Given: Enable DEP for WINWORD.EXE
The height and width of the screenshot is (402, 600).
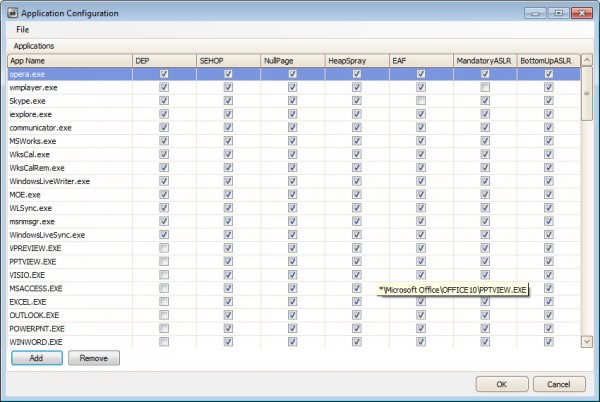Looking at the screenshot, I should (x=164, y=342).
